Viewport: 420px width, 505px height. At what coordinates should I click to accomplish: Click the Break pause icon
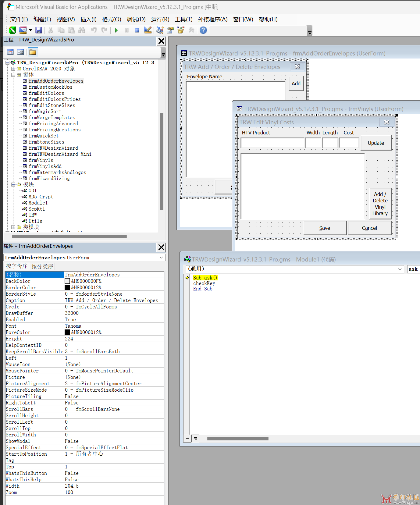[127, 30]
